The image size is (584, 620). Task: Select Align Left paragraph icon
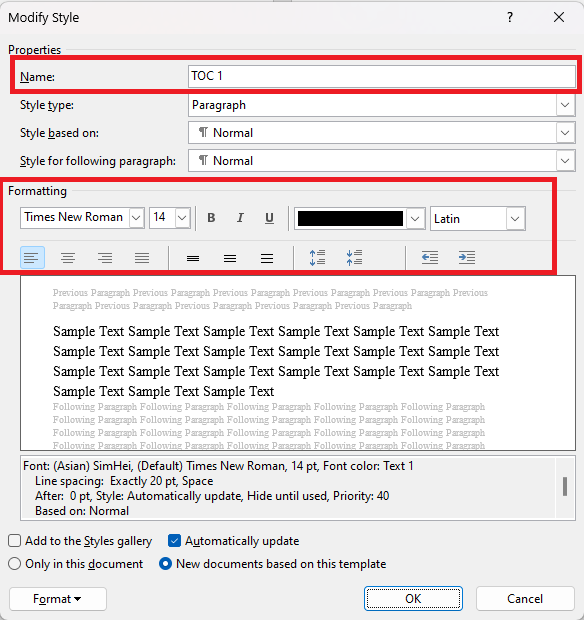pyautogui.click(x=32, y=258)
